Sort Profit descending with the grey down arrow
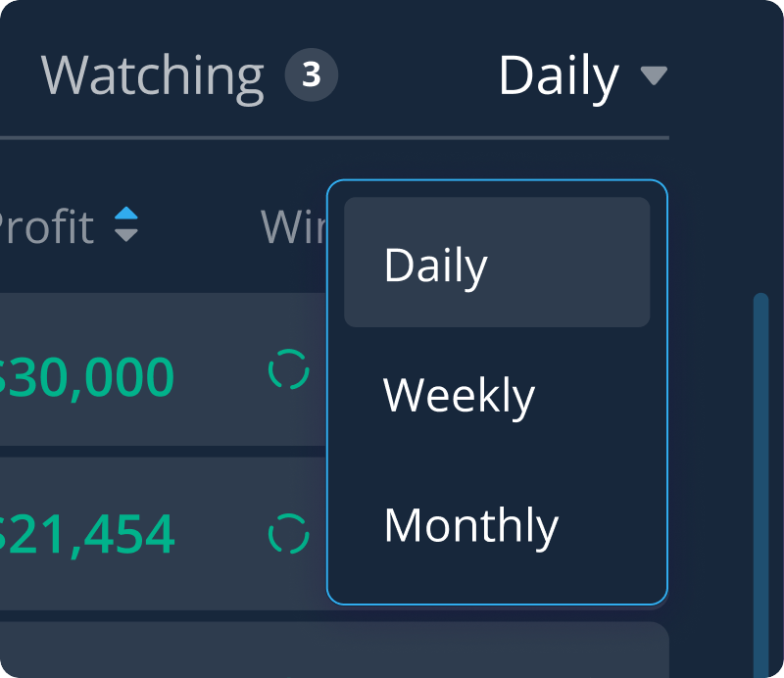Image resolution: width=784 pixels, height=678 pixels. (126, 235)
